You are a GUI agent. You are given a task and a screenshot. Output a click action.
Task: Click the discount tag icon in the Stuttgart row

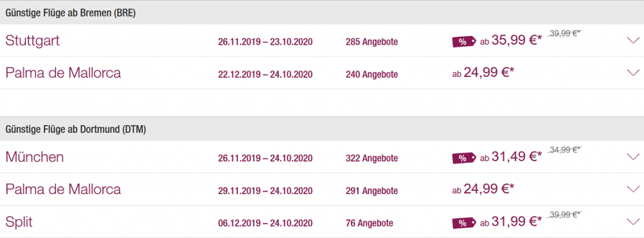pyautogui.click(x=464, y=42)
